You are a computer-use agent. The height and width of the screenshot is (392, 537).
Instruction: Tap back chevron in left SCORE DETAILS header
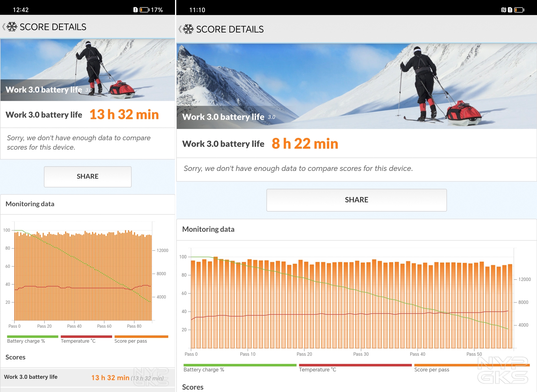pyautogui.click(x=4, y=27)
